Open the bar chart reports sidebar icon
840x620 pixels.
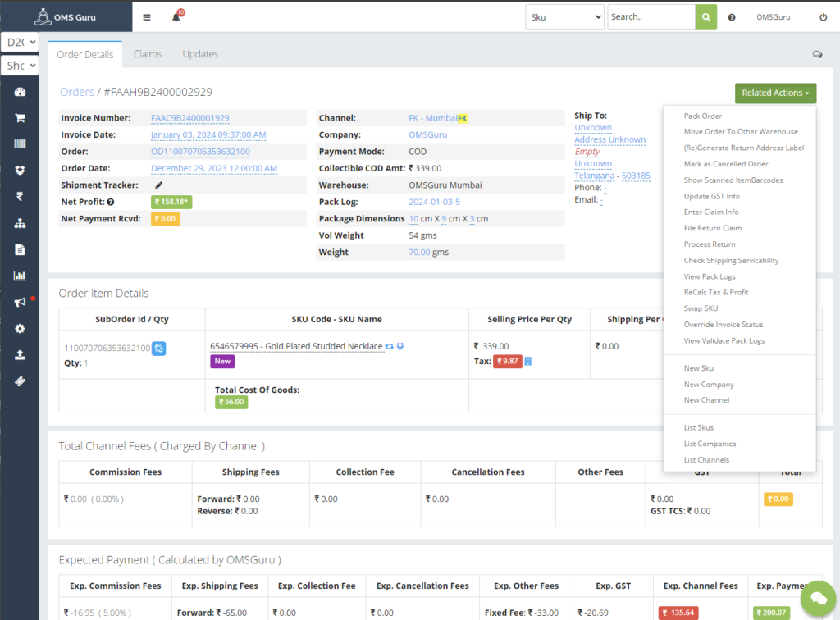coord(20,276)
